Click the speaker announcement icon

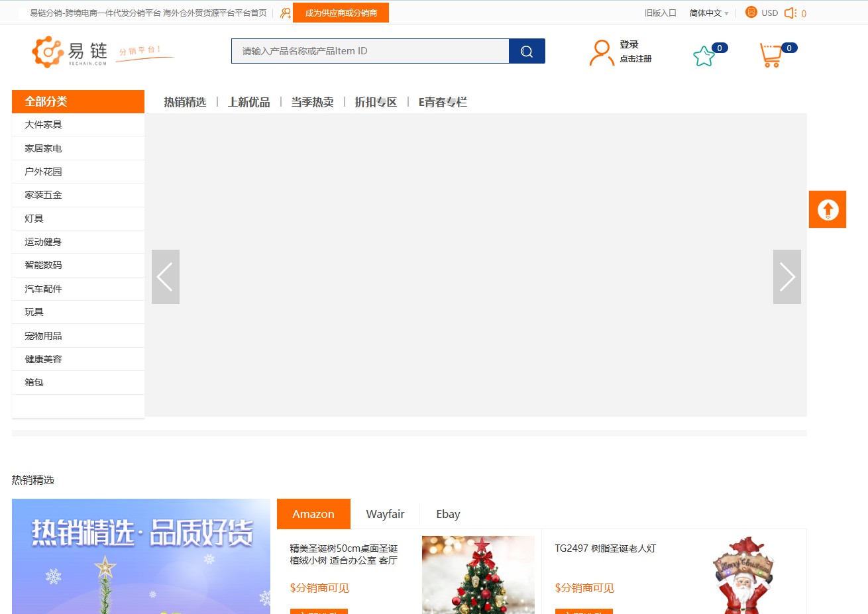point(790,13)
